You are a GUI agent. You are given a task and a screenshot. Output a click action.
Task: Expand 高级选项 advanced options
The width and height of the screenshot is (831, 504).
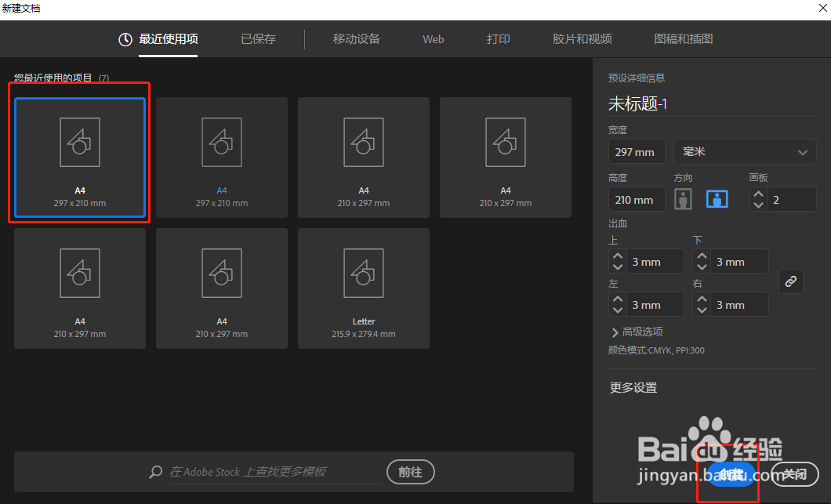point(637,332)
